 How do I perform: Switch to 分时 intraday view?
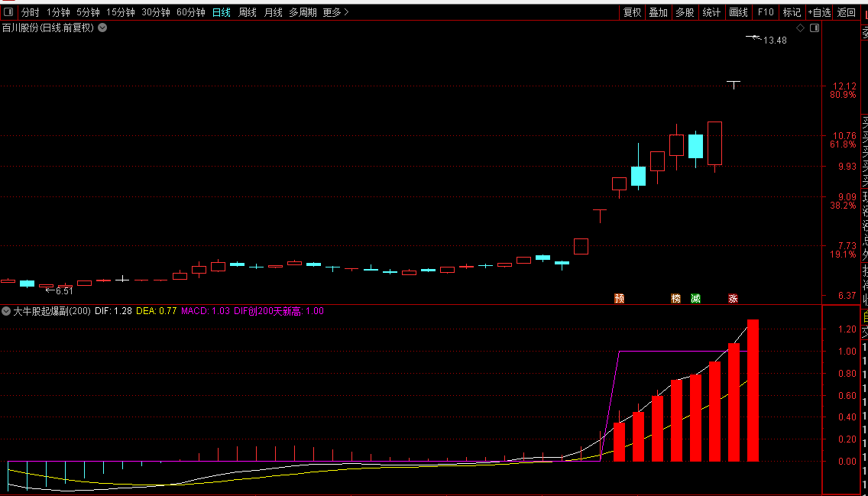31,12
